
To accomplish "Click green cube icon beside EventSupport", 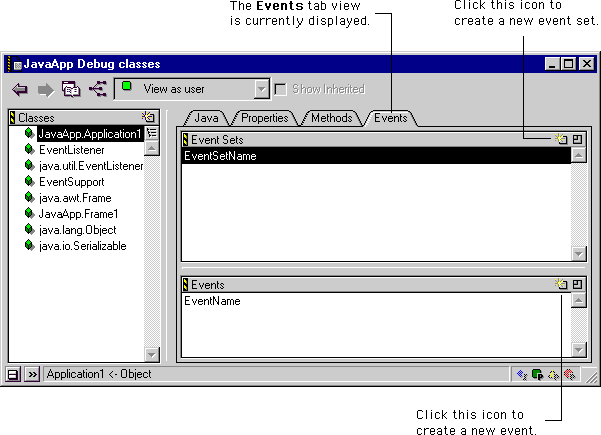I will (30, 181).
